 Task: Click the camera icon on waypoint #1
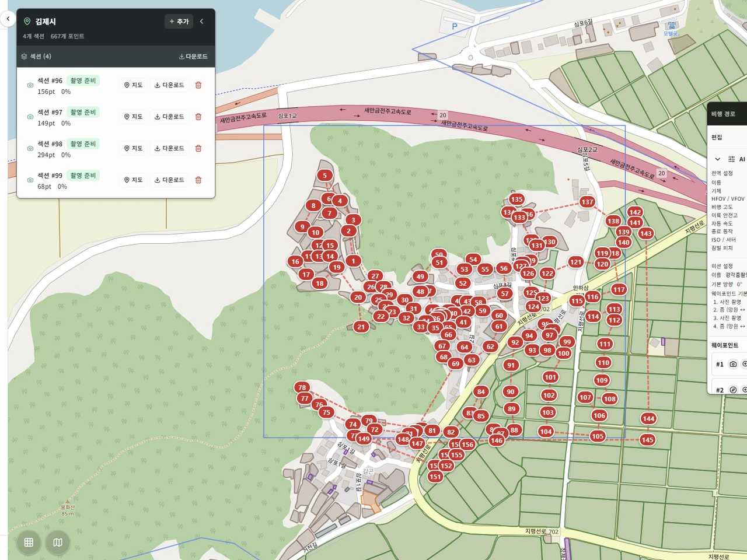coord(733,364)
